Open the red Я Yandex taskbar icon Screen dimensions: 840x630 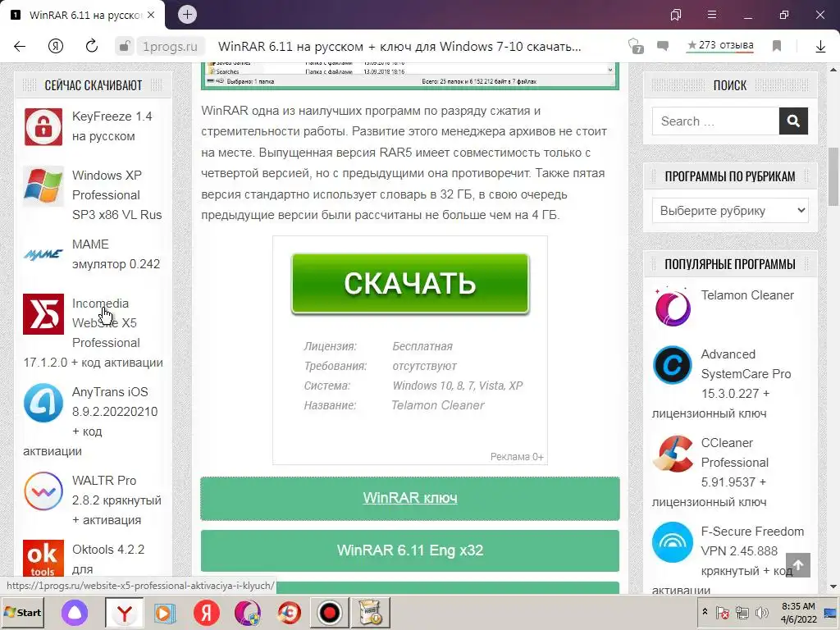(206, 612)
